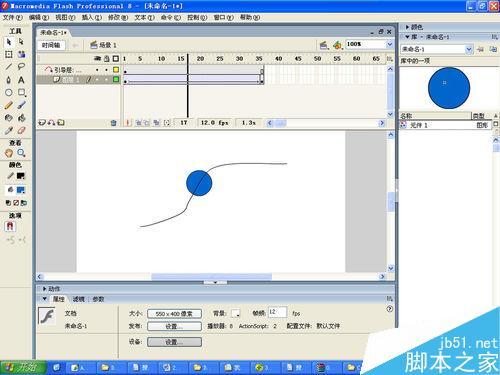Select the Paint Bucket tool
The width and height of the screenshot is (500, 375).
tap(21, 118)
